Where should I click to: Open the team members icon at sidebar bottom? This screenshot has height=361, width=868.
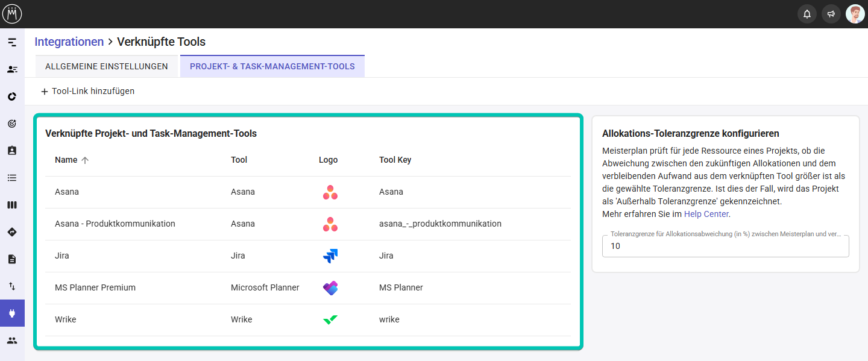(x=12, y=340)
